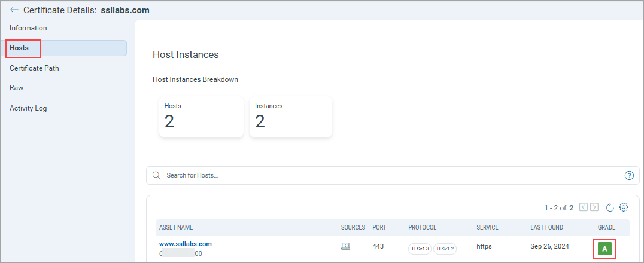Open the green A grade badge

[x=604, y=249]
